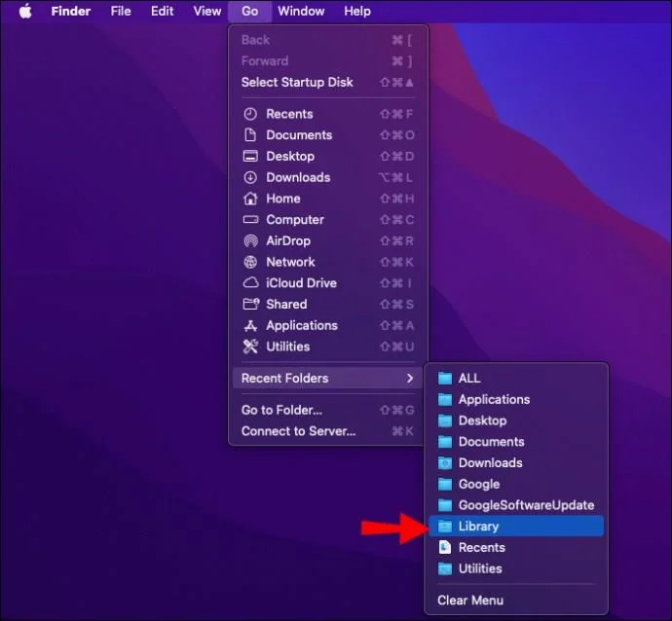Open GoogleSoftwareUpdate recent folder

click(x=516, y=505)
